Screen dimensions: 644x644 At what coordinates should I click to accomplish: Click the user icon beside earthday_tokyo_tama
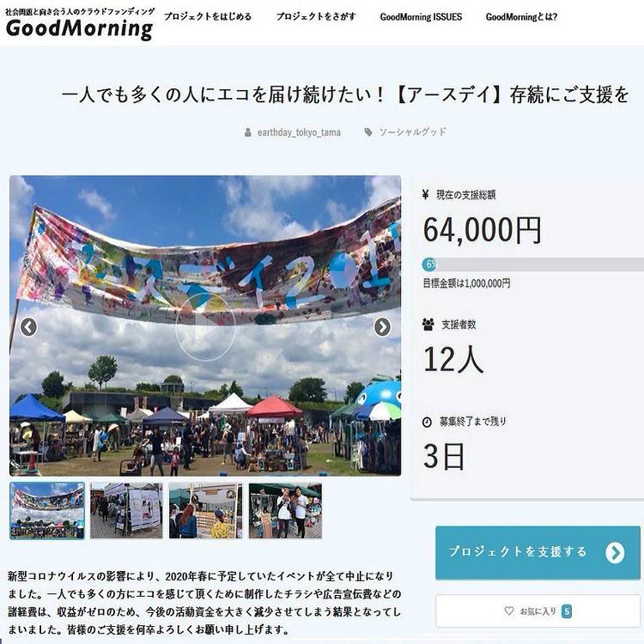(x=247, y=132)
